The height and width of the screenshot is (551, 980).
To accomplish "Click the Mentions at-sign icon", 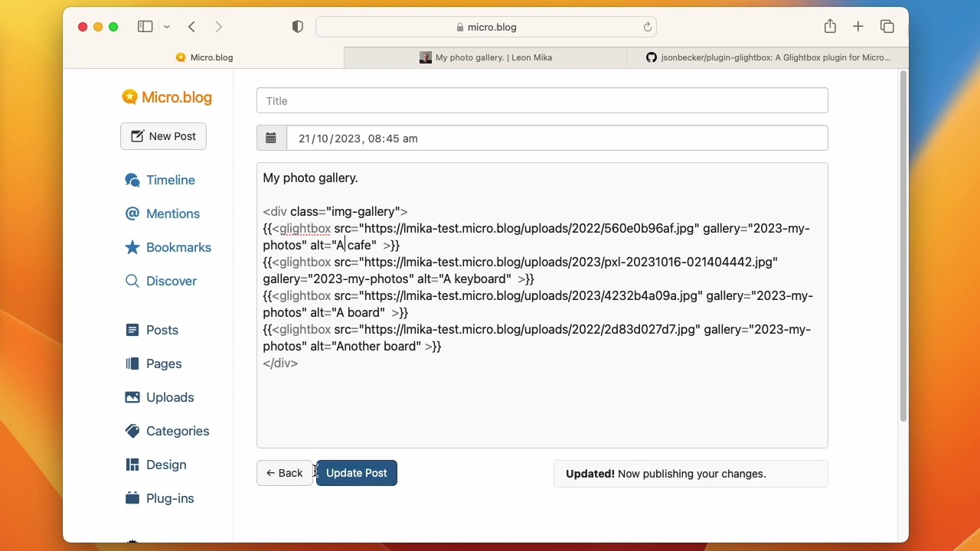I will 132,214.
